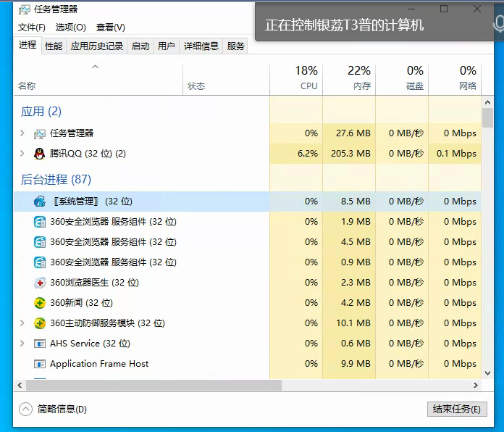The height and width of the screenshot is (432, 504).
Task: Click the 正在控制银荔T3普的计算机 banner
Action: click(x=344, y=25)
